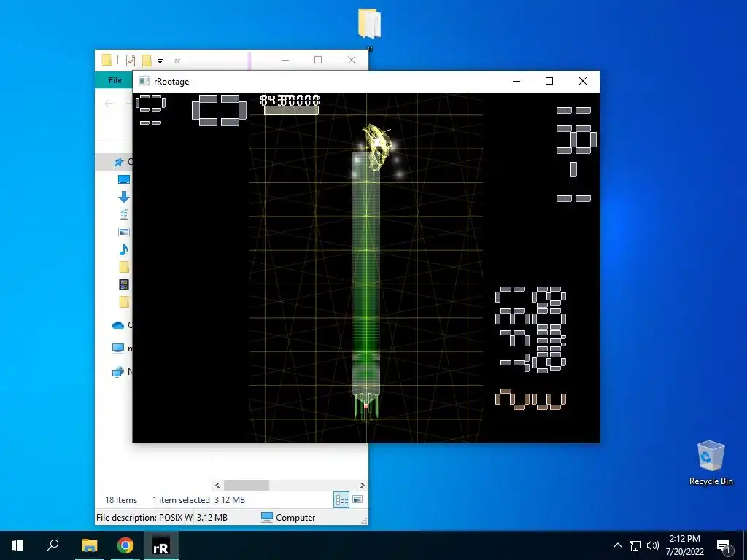This screenshot has height=560, width=747.
Task: Click the 'File description: POSIX W' status entry
Action: pos(144,518)
